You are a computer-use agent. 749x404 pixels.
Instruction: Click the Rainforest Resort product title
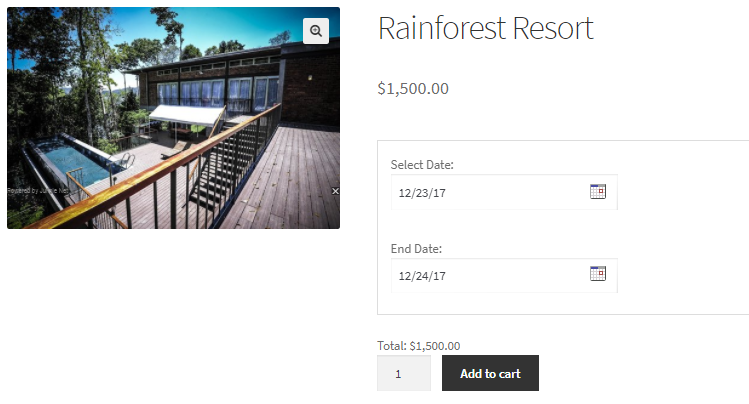(x=485, y=29)
